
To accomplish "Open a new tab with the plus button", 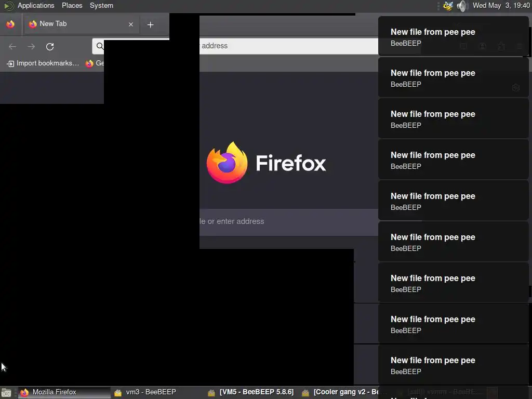I will (150, 24).
